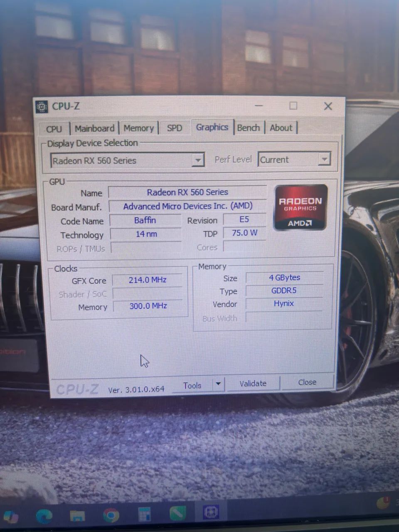Click the Clocks Memory value 300.0 MHz
Screen dimensions: 399x532
click(148, 306)
